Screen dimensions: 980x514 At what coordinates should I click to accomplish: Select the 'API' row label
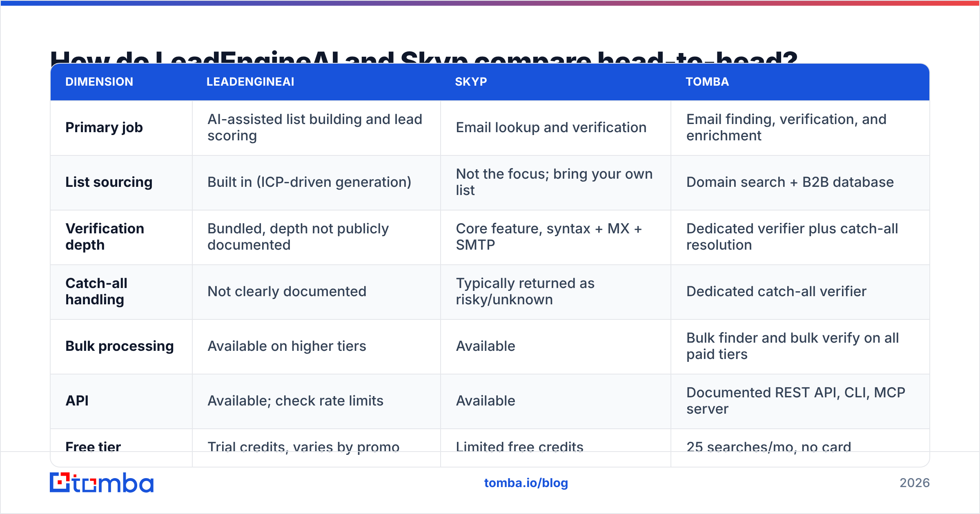coord(77,401)
